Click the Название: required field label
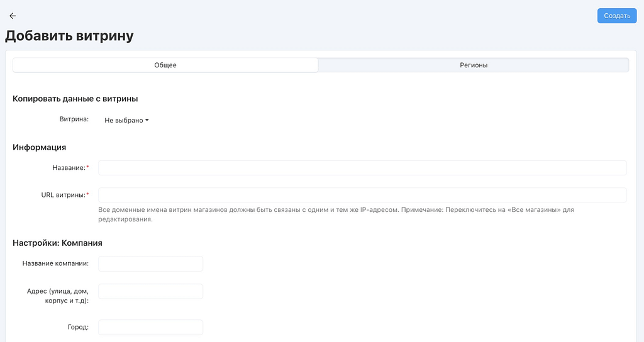Image resolution: width=644 pixels, height=342 pixels. coord(69,168)
